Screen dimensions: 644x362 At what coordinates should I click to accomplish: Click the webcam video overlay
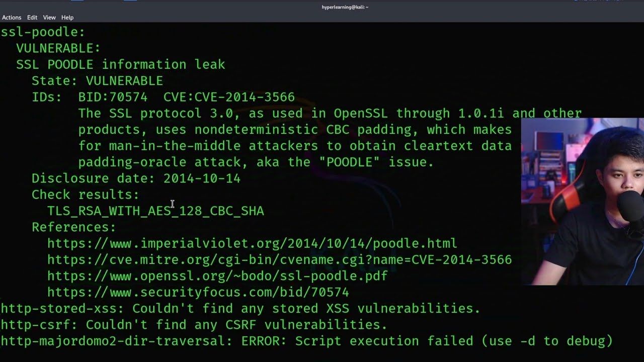tap(582, 201)
